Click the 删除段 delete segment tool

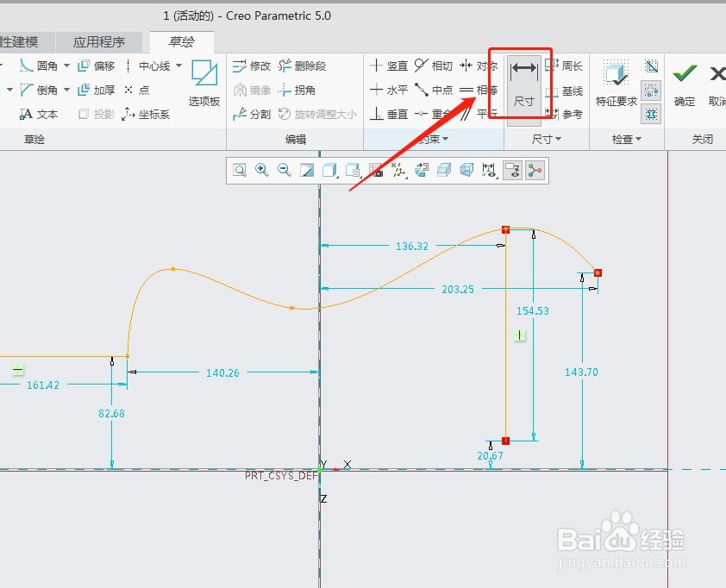pos(302,66)
